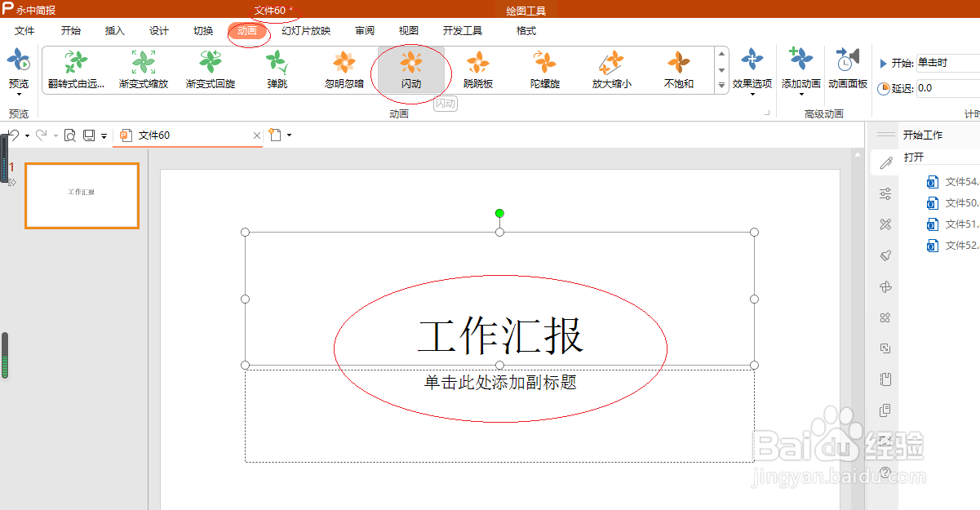Click 打开 (Open) in the task pane
This screenshot has width=980, height=510.
coord(914,157)
